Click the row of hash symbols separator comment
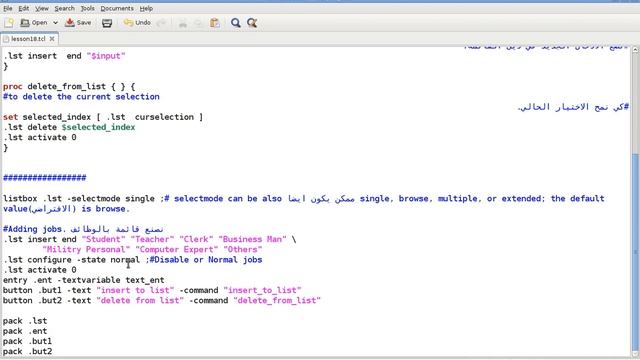Screen dimensions: 640x360 click(44, 178)
